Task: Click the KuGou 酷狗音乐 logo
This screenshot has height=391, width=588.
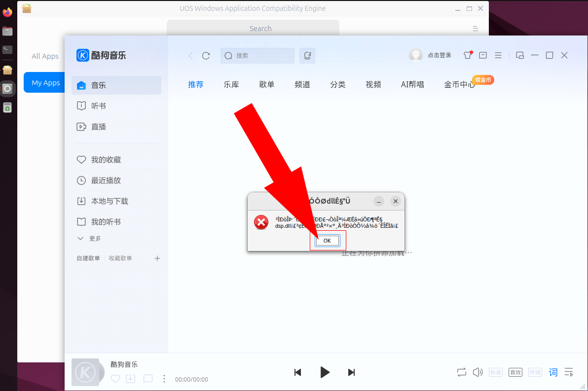Action: coord(101,55)
